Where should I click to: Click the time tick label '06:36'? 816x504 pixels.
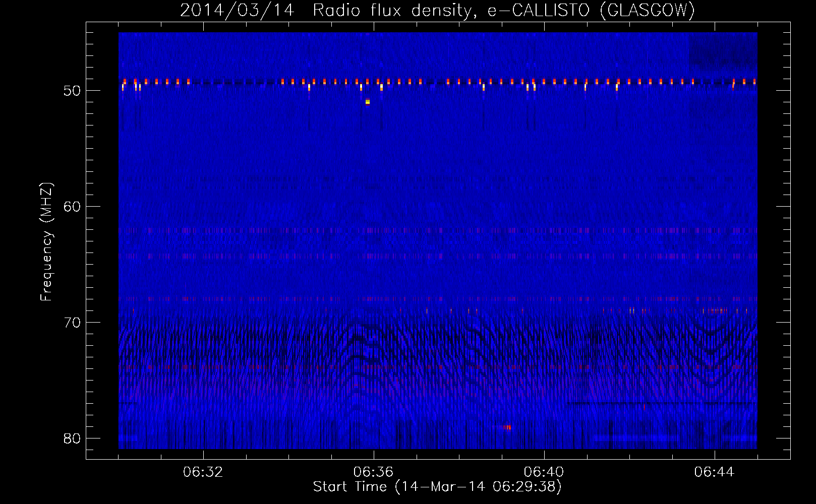click(x=374, y=472)
